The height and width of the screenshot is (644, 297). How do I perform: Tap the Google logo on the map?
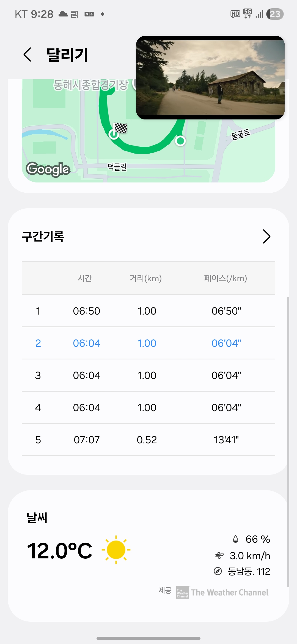[48, 169]
